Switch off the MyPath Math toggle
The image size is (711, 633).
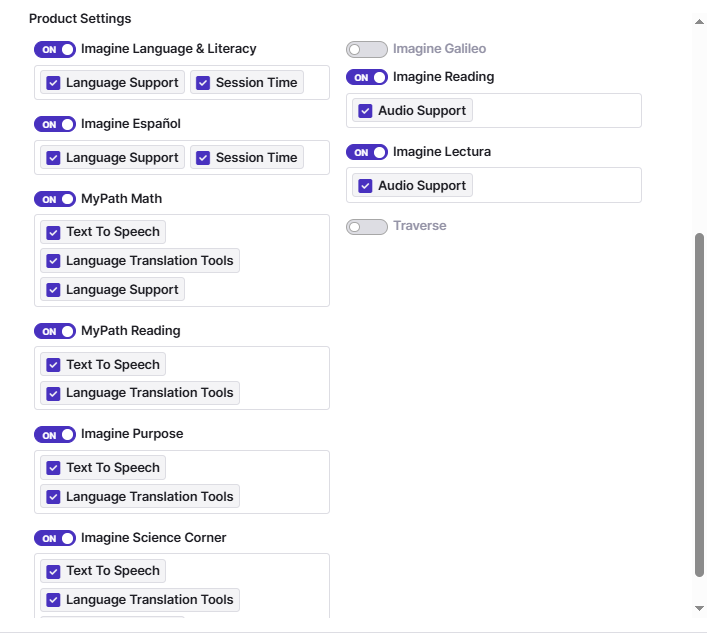coord(55,199)
